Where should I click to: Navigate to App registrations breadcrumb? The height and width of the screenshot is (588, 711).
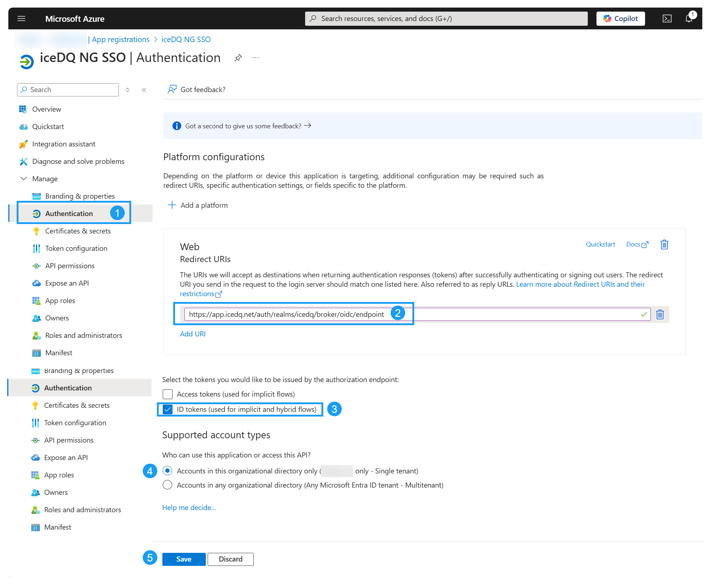point(120,39)
